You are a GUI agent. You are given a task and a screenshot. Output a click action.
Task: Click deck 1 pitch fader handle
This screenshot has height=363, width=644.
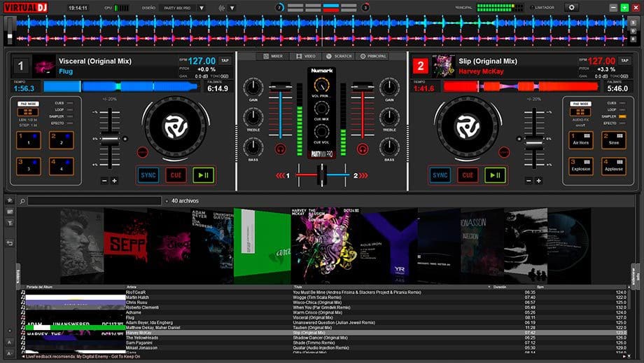[x=110, y=139]
